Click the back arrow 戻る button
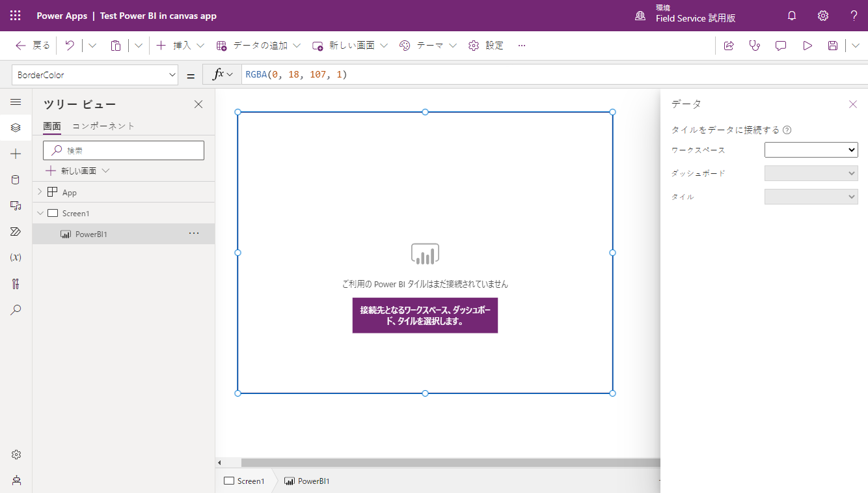868x493 pixels. [33, 46]
